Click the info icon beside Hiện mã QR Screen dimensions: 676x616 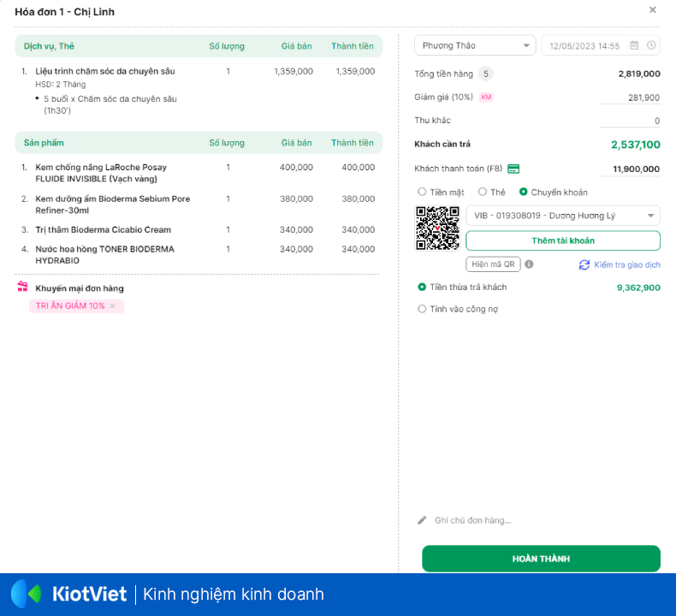529,264
